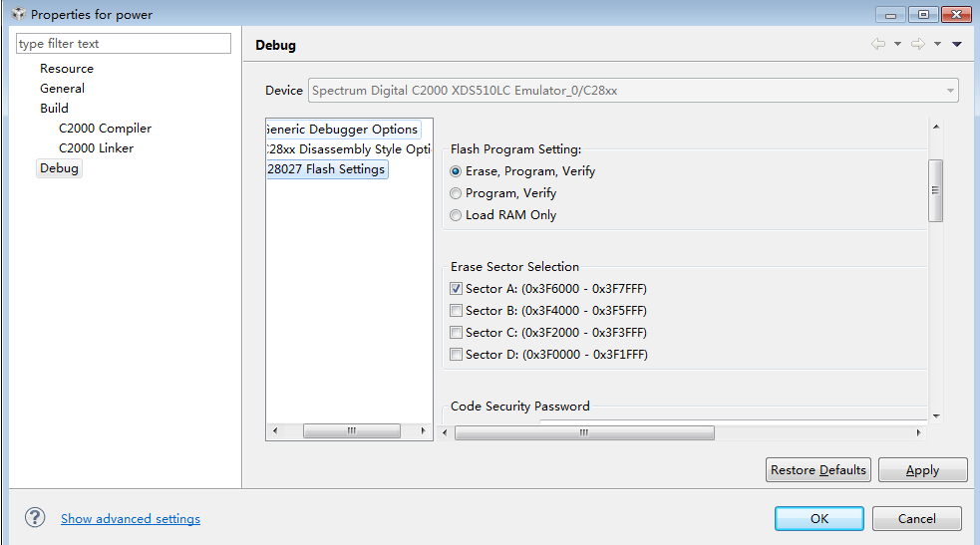Select Program, Verify radio option

pyautogui.click(x=456, y=193)
